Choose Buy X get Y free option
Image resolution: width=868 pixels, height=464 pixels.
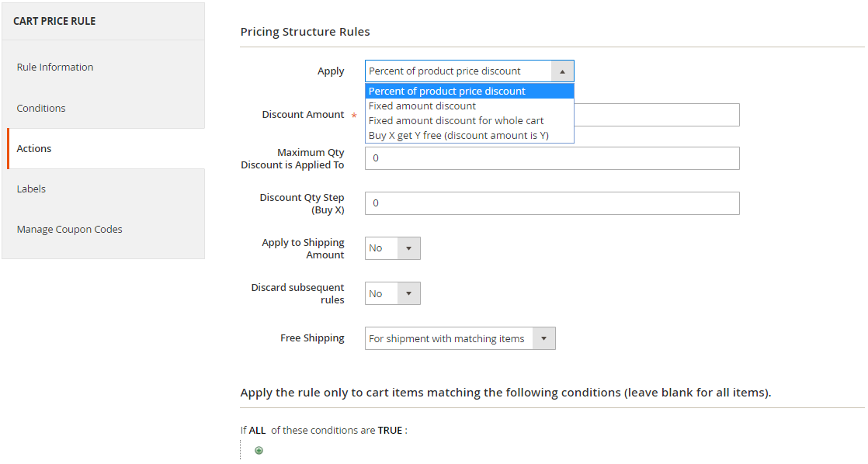[458, 136]
